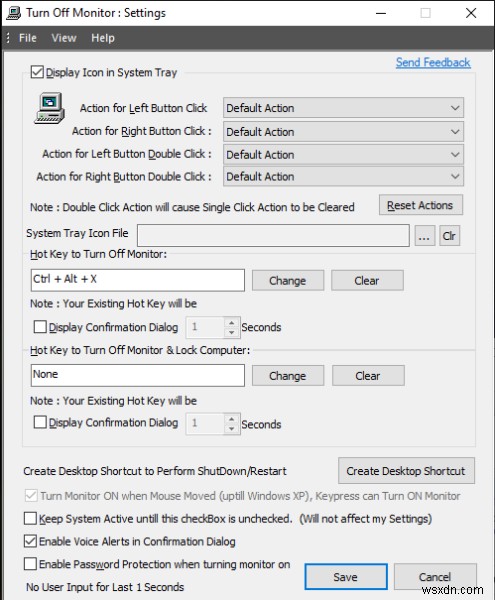This screenshot has width=495, height=600.
Task: Open the File menu
Action: point(28,38)
